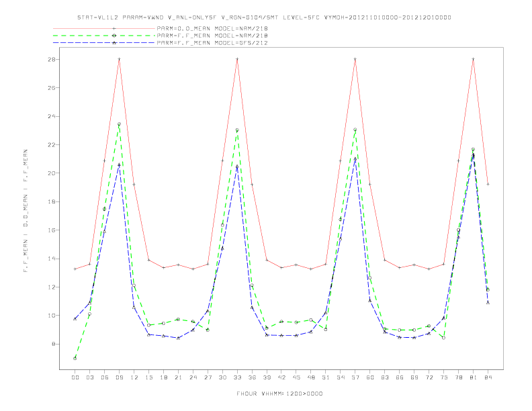Click x-axis tick label 60
This screenshot has height=411, width=532.
[x=370, y=377]
